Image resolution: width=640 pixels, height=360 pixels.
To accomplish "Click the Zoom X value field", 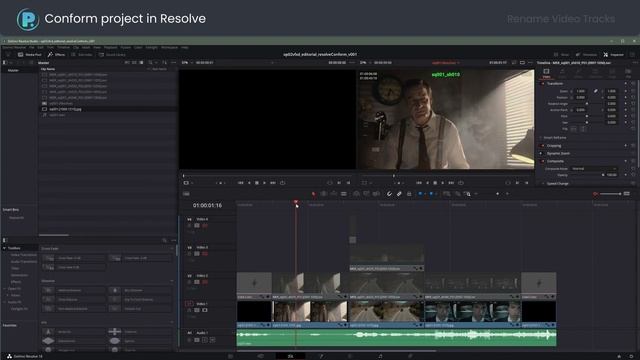I will point(581,91).
